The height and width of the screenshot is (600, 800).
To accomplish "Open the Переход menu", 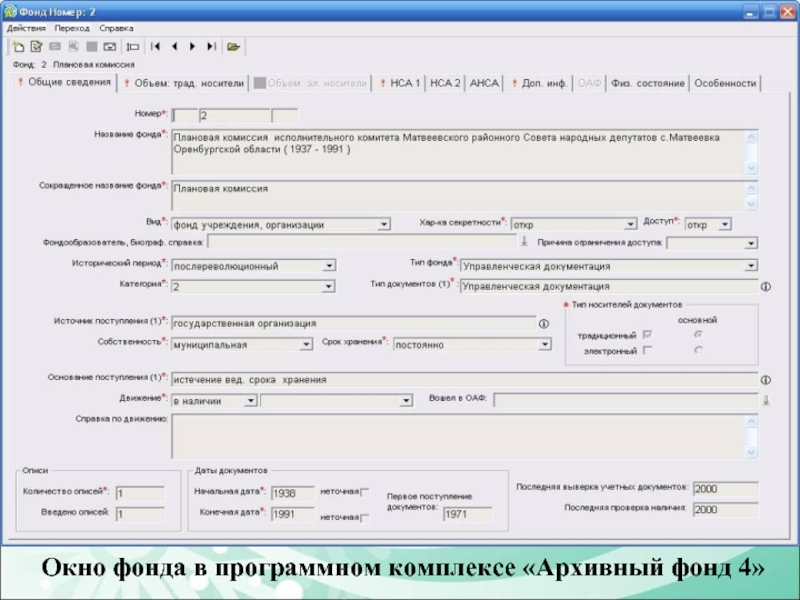I will 72,29.
